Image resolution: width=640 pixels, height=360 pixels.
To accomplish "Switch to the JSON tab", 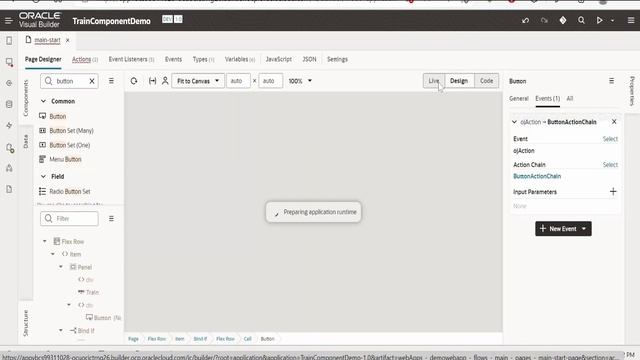I will click(x=309, y=59).
